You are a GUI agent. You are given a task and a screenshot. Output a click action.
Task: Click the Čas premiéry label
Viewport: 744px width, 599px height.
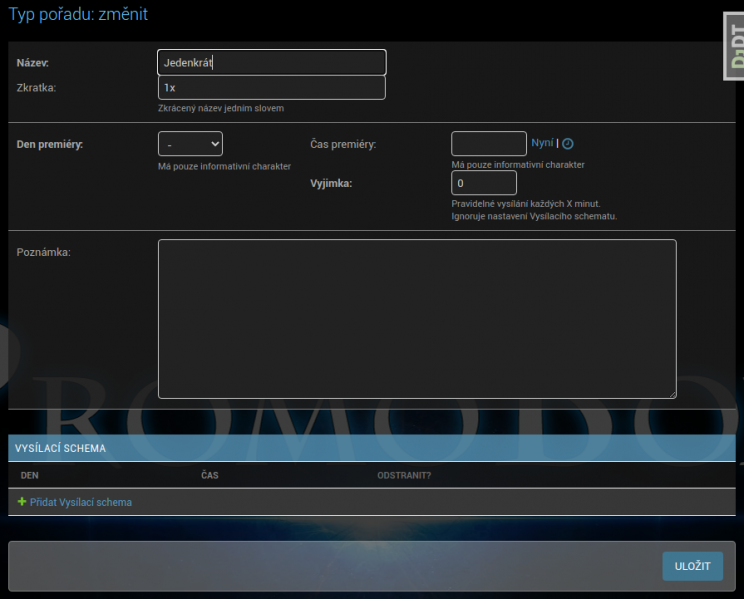coord(343,144)
